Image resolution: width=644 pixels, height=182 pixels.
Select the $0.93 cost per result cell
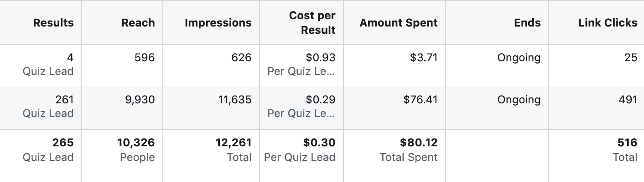click(301, 64)
